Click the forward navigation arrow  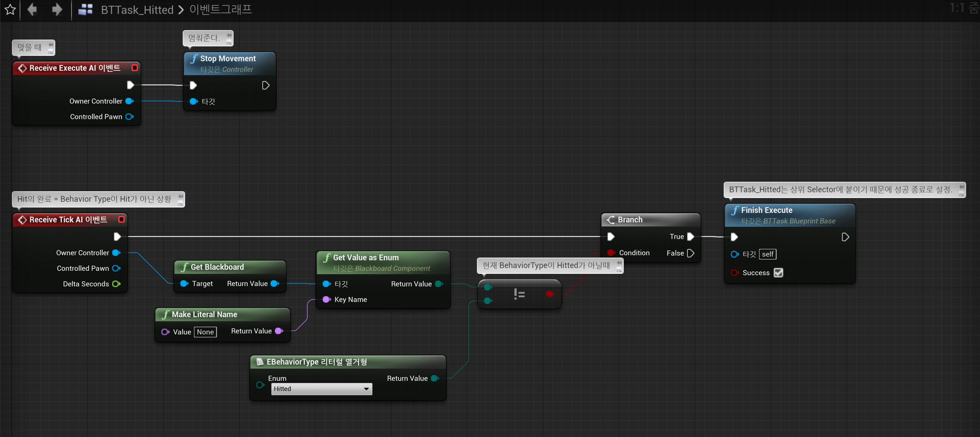coord(57,9)
